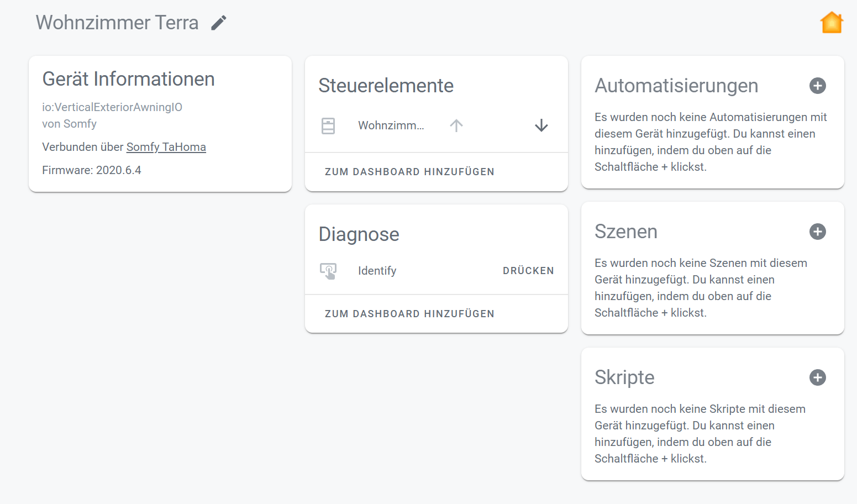857x504 pixels.
Task: Open the Somfy TaHoma integration link
Action: pyautogui.click(x=166, y=147)
